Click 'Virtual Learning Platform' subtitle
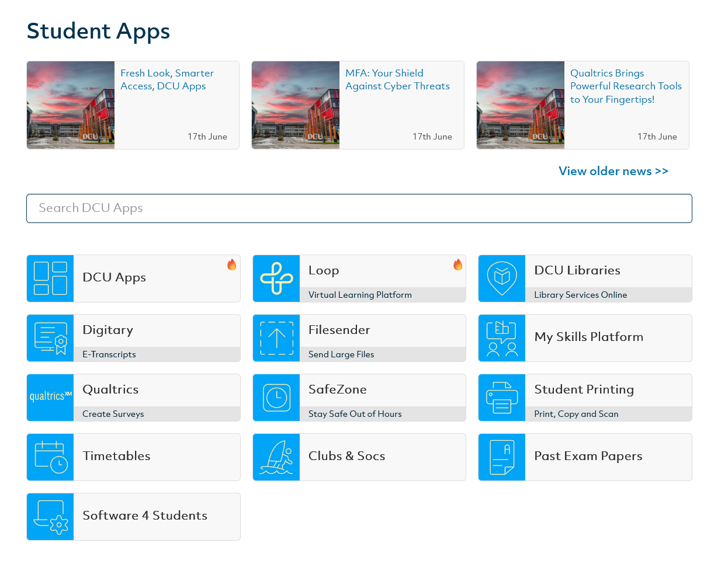 360,295
